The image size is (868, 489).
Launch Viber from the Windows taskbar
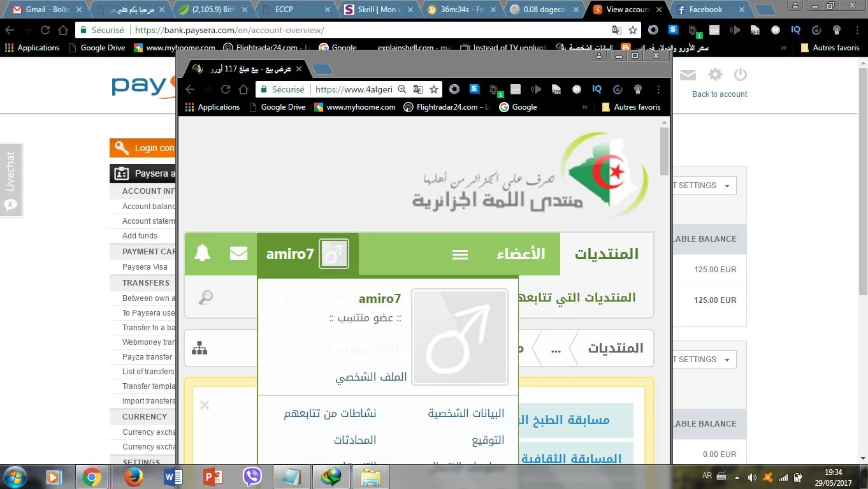point(252,476)
